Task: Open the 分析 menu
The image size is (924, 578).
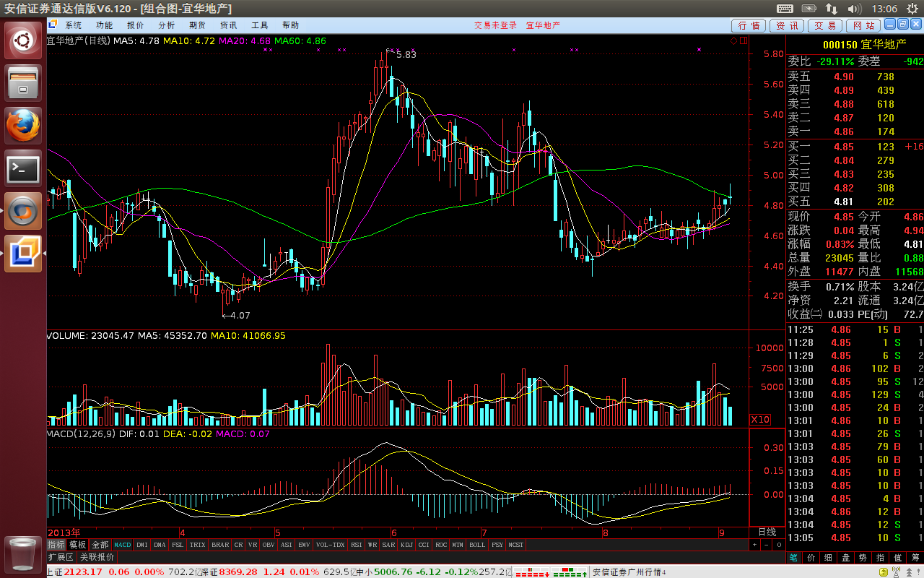Action: [166, 25]
